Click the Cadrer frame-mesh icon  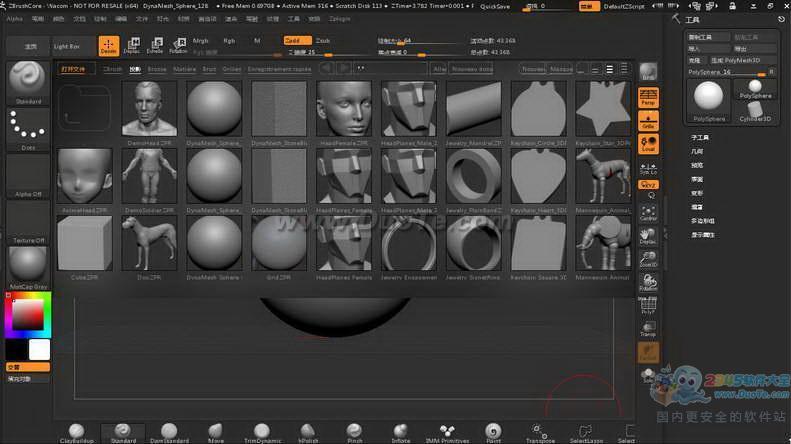[648, 213]
